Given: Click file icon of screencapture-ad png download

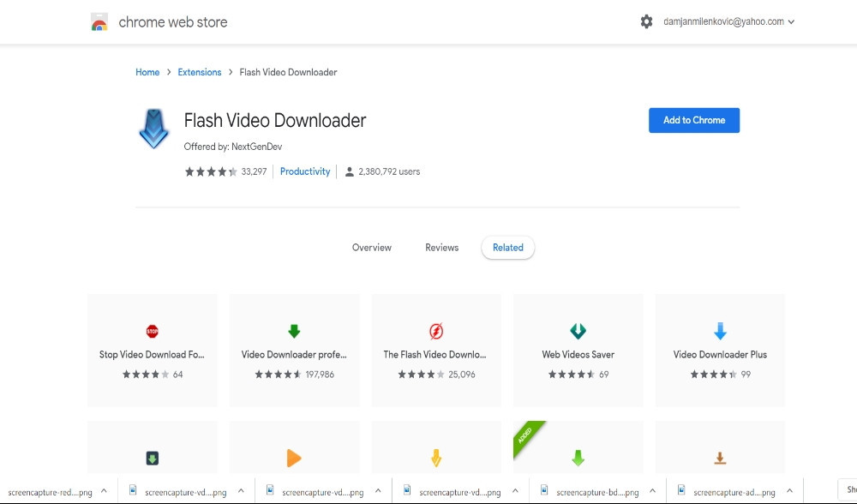Looking at the screenshot, I should tap(681, 490).
